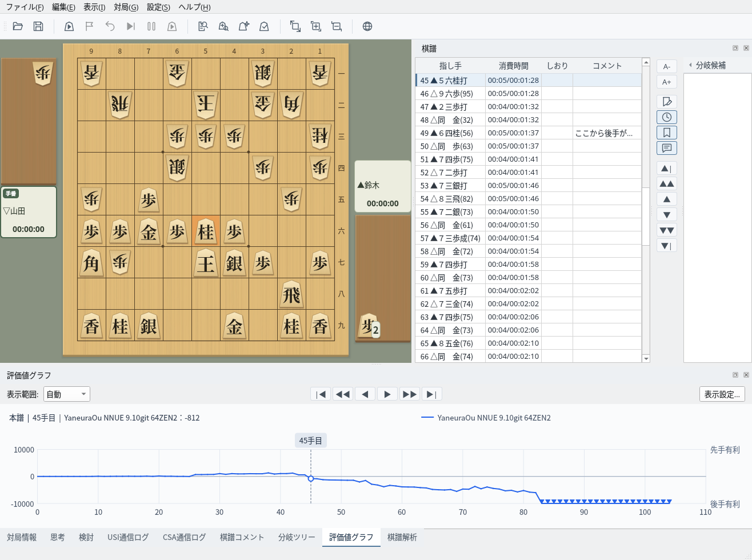Move down several moves with the ▼▼ button
This screenshot has width=752, height=560.
667,230
